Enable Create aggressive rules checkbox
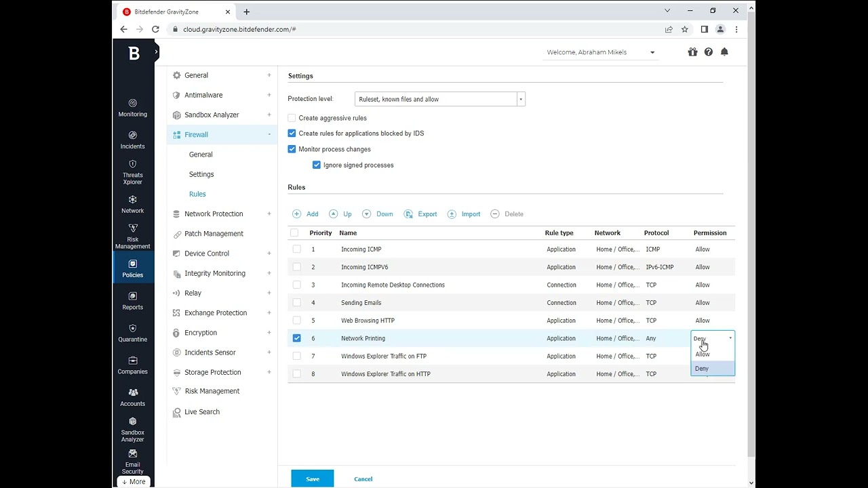 tap(292, 118)
